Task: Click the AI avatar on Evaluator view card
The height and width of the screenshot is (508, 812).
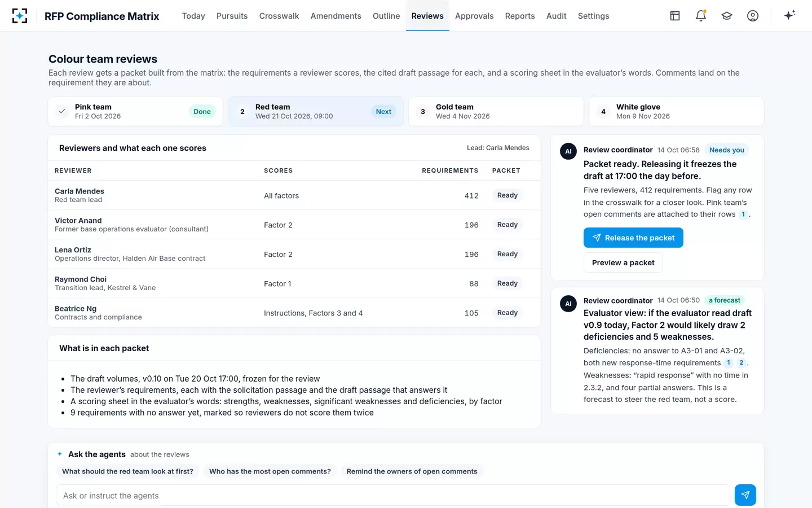Action: [x=568, y=304]
